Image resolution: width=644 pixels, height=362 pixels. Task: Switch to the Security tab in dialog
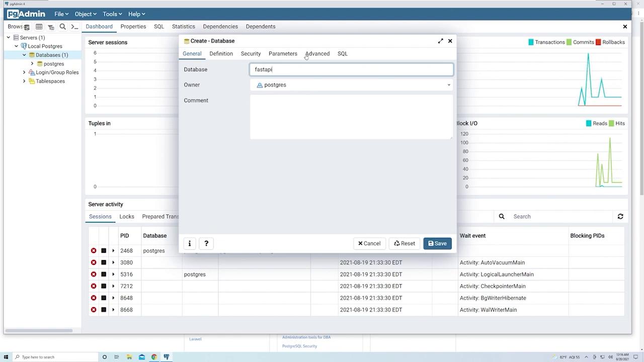pyautogui.click(x=251, y=54)
